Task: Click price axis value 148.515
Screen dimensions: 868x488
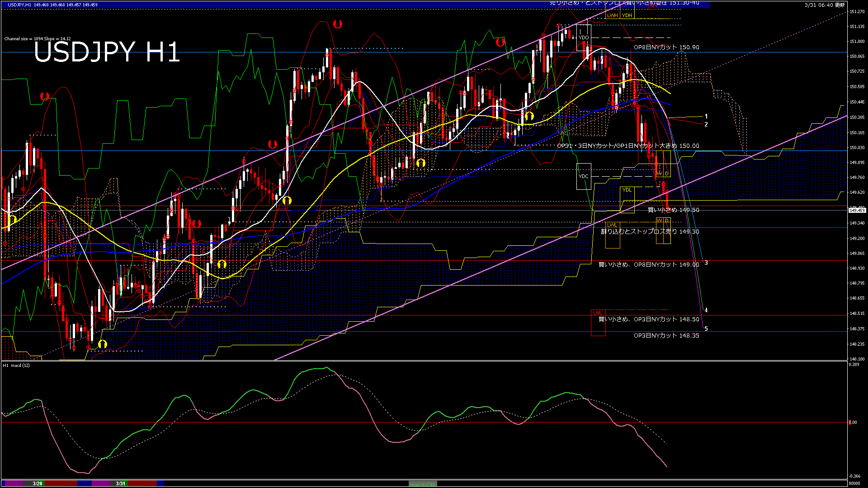Action: (x=857, y=314)
